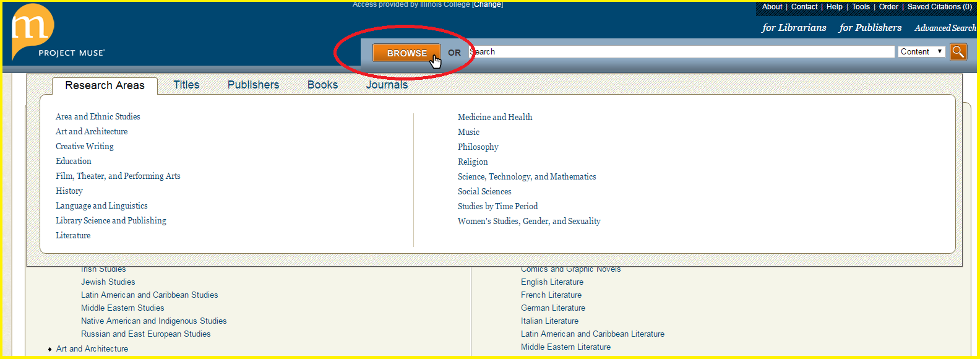980x359 pixels.
Task: Open the bulleted Art and Architecture link
Action: (92, 348)
